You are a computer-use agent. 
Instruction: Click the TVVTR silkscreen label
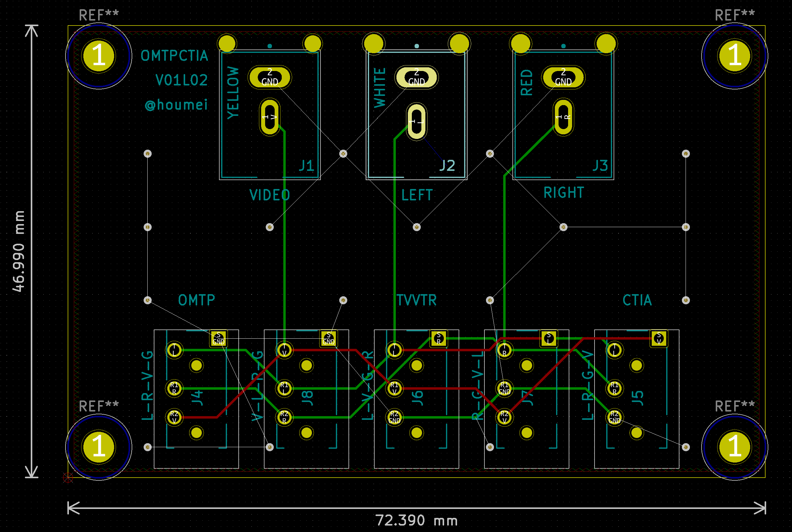pos(416,300)
